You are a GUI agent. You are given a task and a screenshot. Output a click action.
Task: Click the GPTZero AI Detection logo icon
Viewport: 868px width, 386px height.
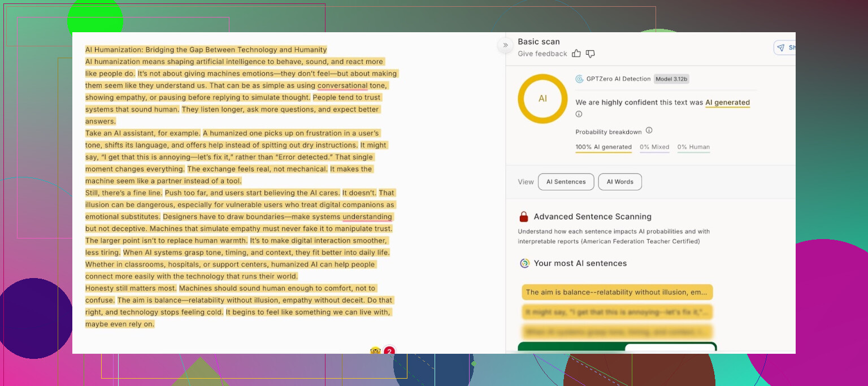click(x=579, y=79)
